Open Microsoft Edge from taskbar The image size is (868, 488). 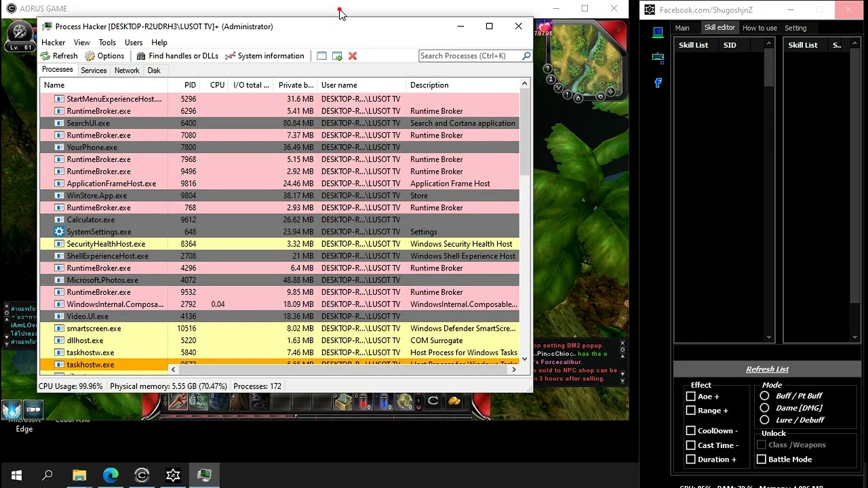(x=111, y=475)
